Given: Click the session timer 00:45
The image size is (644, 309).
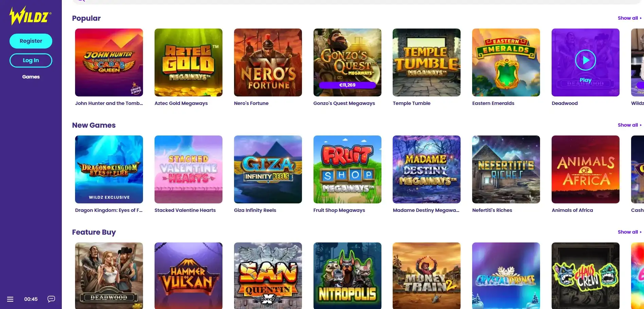Looking at the screenshot, I should pyautogui.click(x=31, y=299).
